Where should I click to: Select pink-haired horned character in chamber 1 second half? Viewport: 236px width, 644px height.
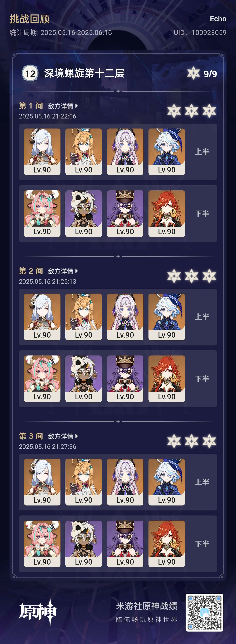click(42, 214)
